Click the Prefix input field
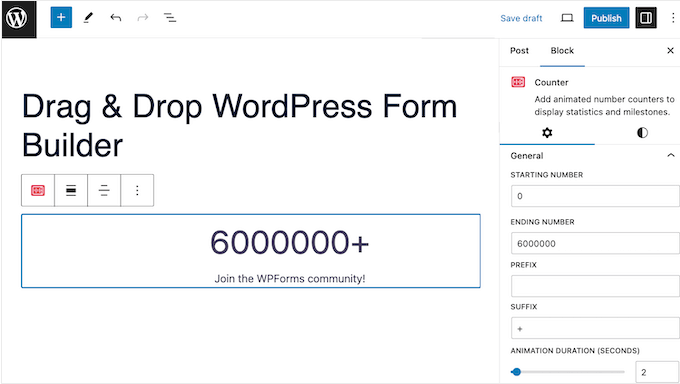680x384 pixels. coord(595,286)
